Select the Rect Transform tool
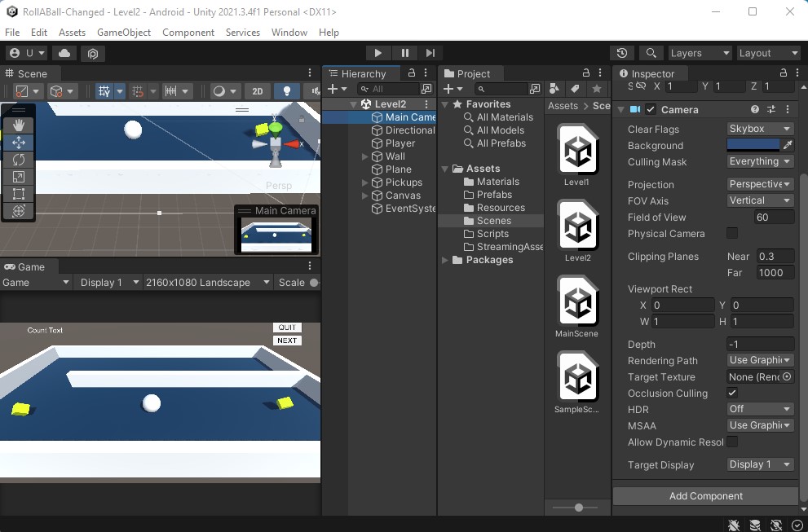 [x=19, y=195]
